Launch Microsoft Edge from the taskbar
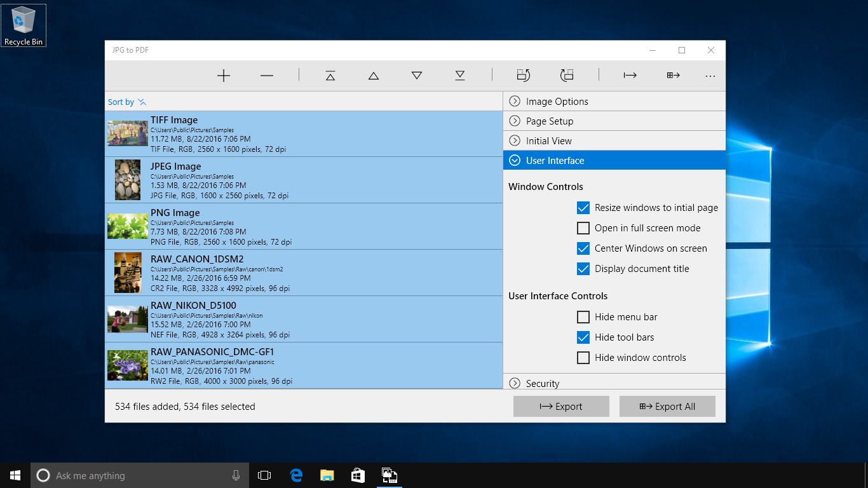The image size is (868, 488). click(296, 475)
